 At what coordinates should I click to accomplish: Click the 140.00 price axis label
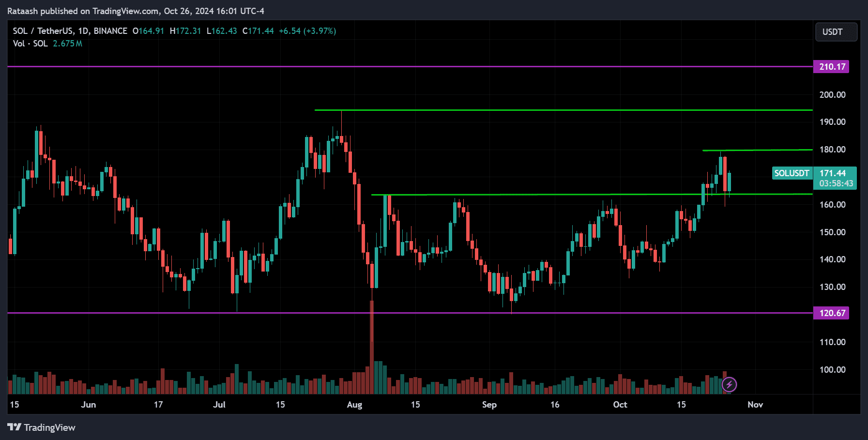[x=833, y=259]
